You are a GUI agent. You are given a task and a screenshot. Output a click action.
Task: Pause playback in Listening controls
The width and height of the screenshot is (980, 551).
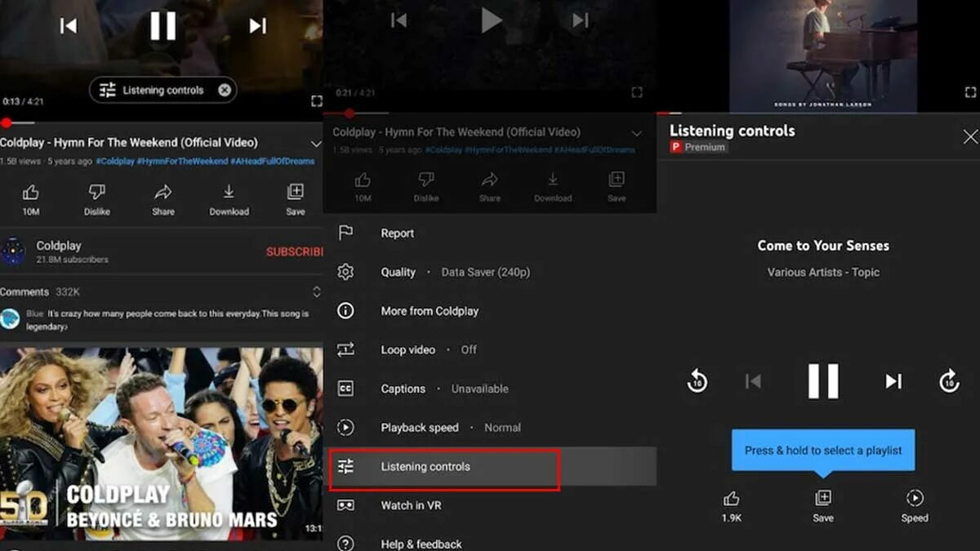coord(823,380)
